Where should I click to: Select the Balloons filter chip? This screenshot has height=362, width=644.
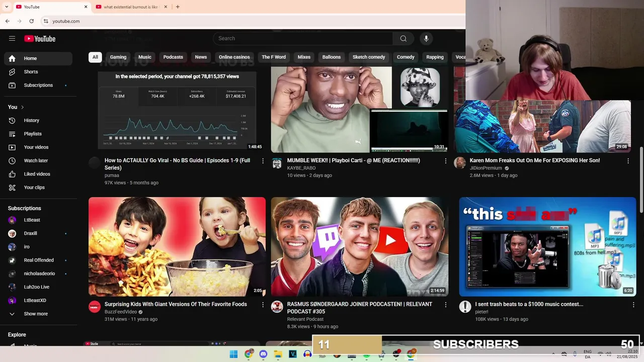tap(332, 57)
